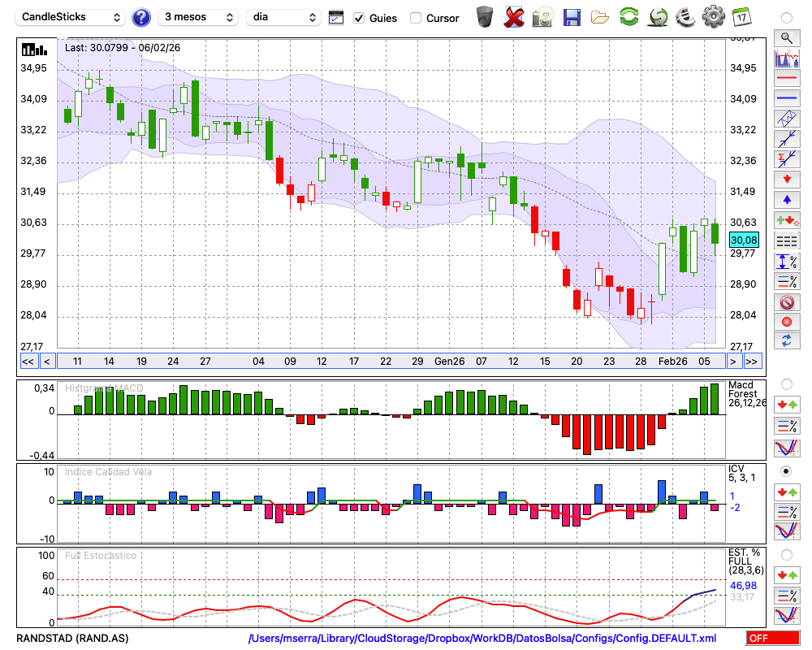Open a file with the folder icon

(x=600, y=18)
